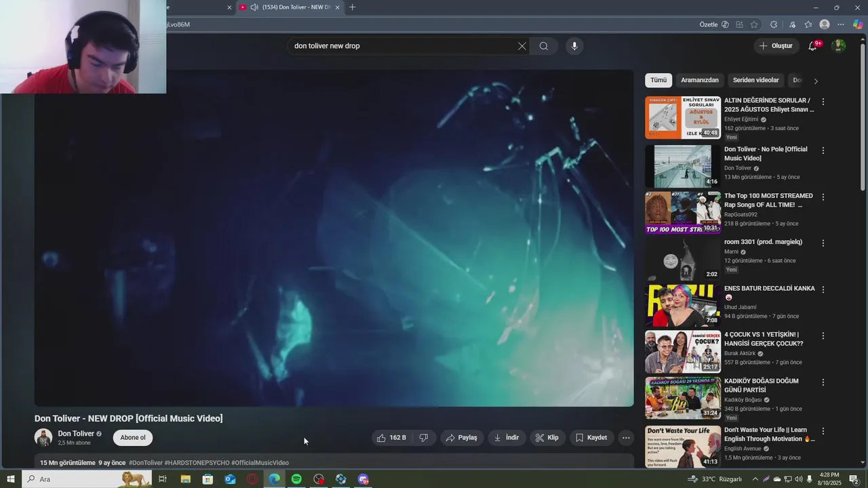This screenshot has height=488, width=868.
Task: Dislike the video with thumbs down
Action: click(423, 438)
